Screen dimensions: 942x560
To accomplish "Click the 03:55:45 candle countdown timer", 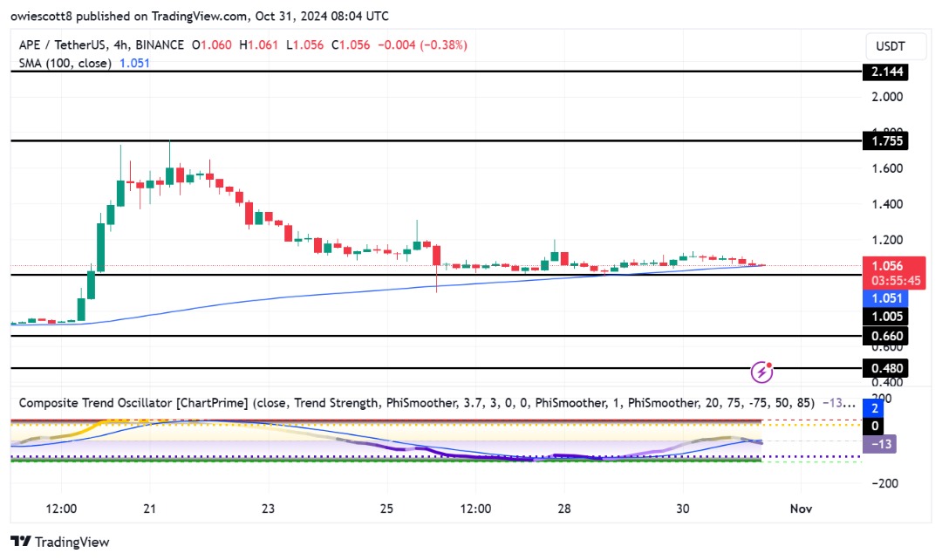I will (x=896, y=281).
